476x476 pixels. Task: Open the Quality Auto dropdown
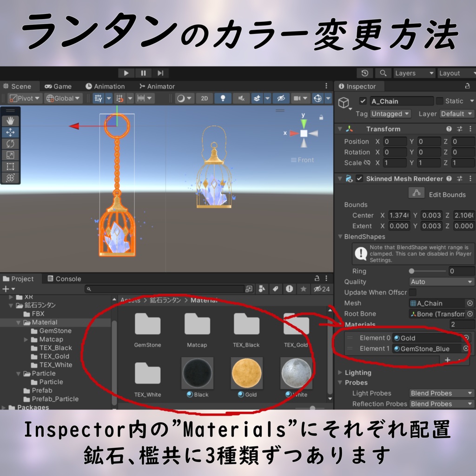tap(442, 282)
